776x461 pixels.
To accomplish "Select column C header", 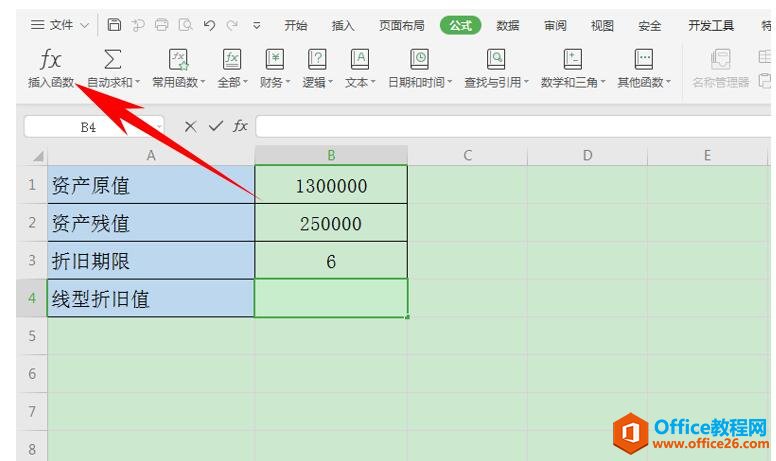I will 467,155.
